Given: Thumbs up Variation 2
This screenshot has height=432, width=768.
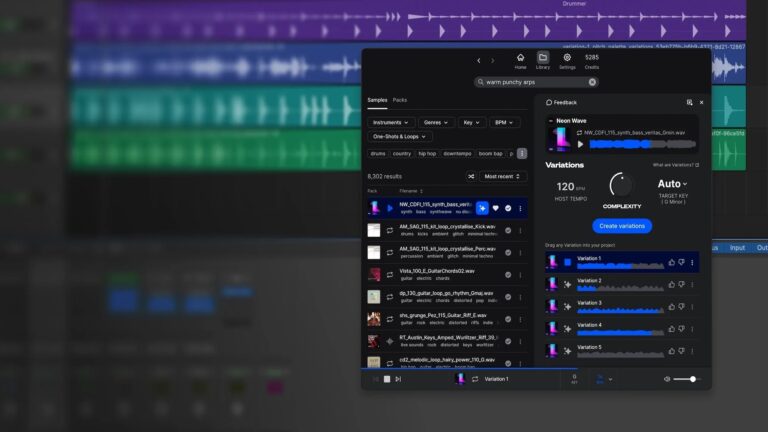Looking at the screenshot, I should pos(669,284).
